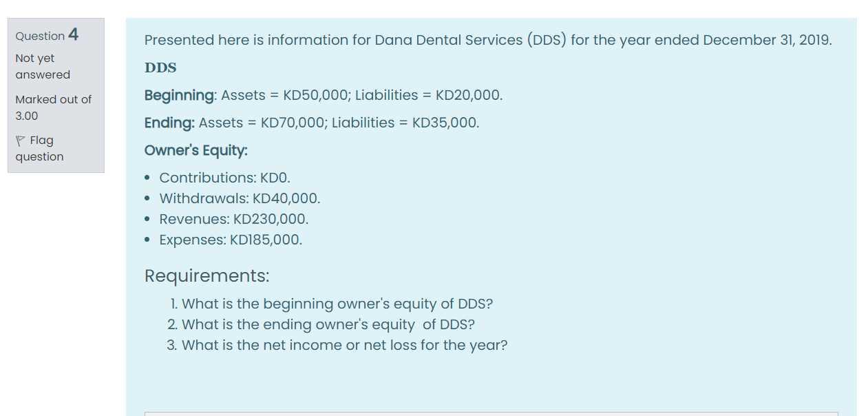Click the question body area background
This screenshot has height=416, width=868.
pyautogui.click(x=620, y=379)
